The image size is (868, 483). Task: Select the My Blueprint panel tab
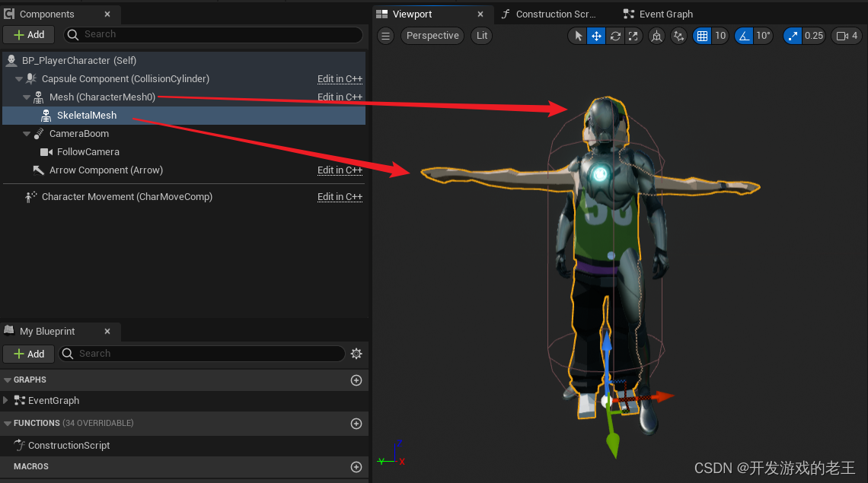(x=47, y=332)
